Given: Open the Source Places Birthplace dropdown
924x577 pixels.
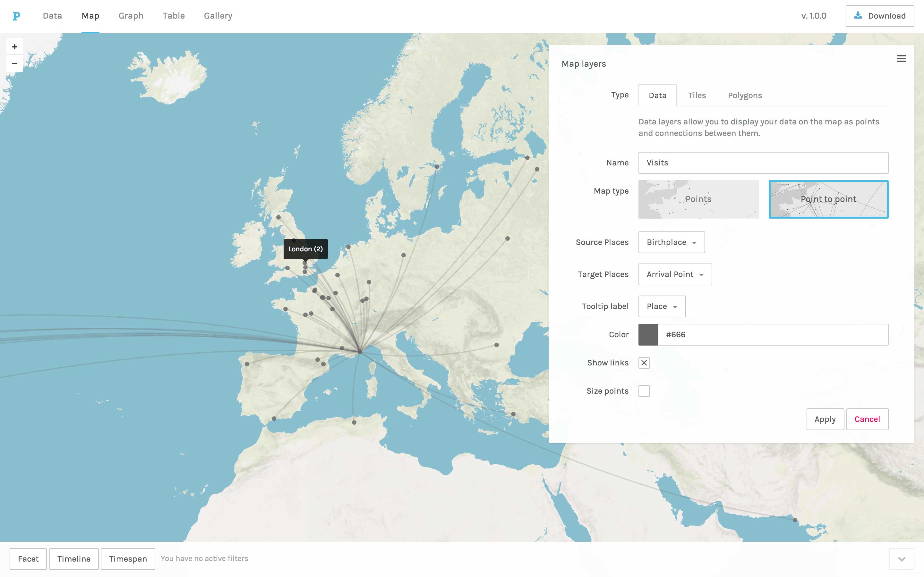Looking at the screenshot, I should tap(671, 242).
